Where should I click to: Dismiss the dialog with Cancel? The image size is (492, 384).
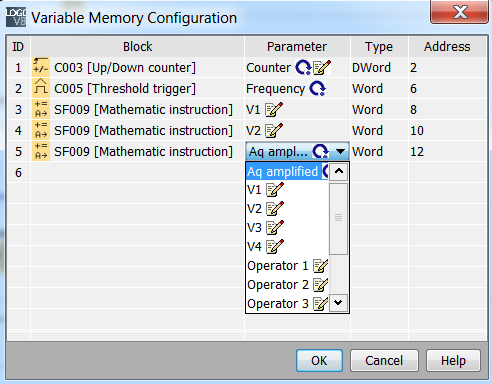(x=384, y=361)
